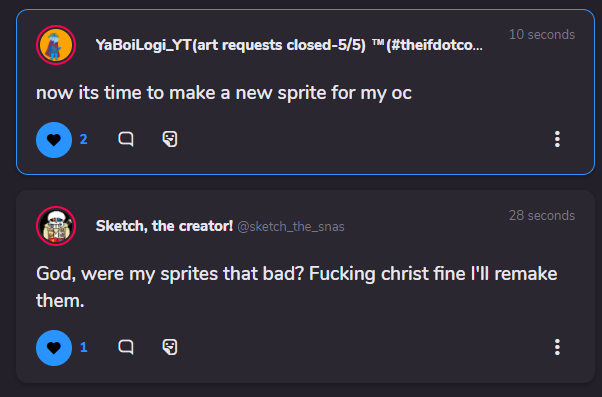View YaBoiLogi_YT's orange profile avatar
Image resolution: width=602 pixels, height=397 pixels.
pyautogui.click(x=56, y=45)
